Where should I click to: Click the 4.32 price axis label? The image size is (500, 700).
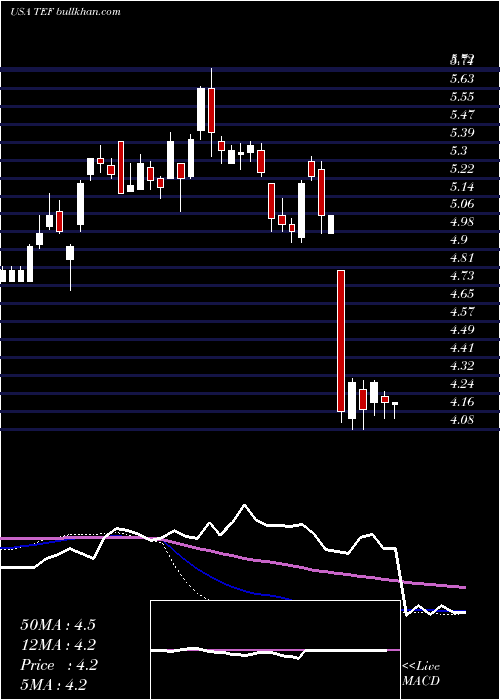pyautogui.click(x=462, y=366)
